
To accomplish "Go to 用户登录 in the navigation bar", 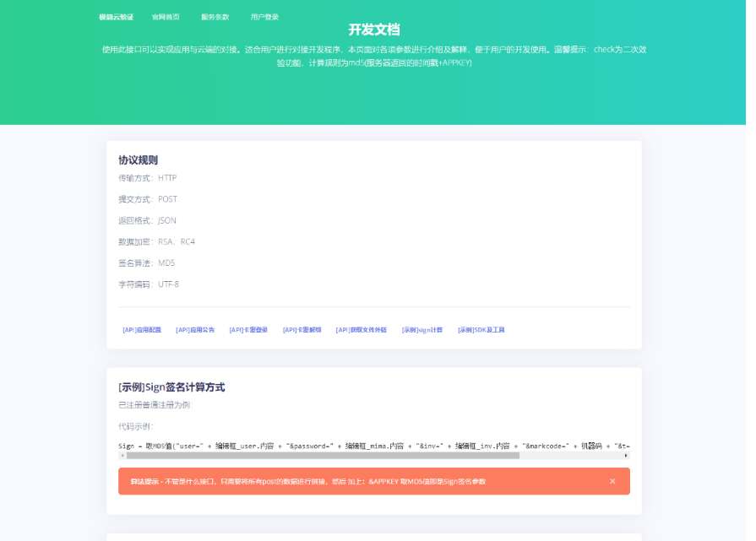I will coord(264,15).
